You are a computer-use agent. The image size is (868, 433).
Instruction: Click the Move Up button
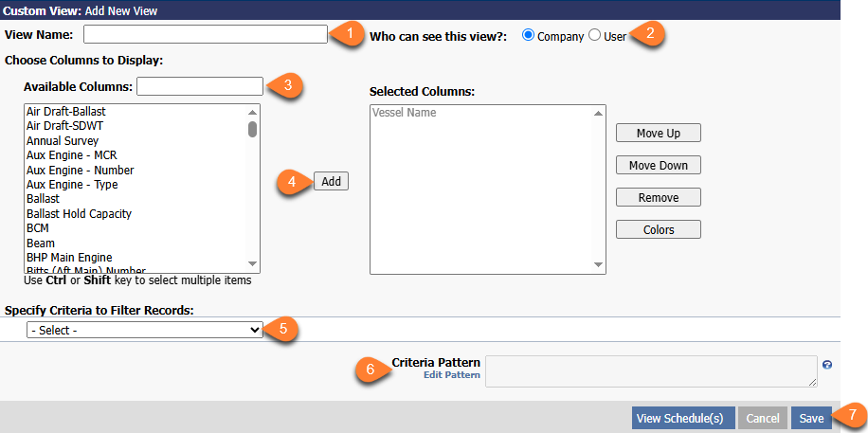[658, 133]
